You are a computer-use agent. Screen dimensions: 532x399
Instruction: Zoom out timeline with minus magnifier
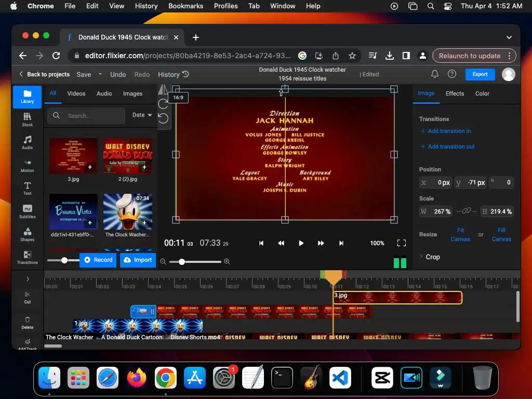click(163, 262)
